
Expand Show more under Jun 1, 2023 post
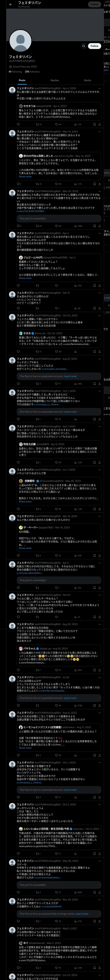click(x=25, y=501)
